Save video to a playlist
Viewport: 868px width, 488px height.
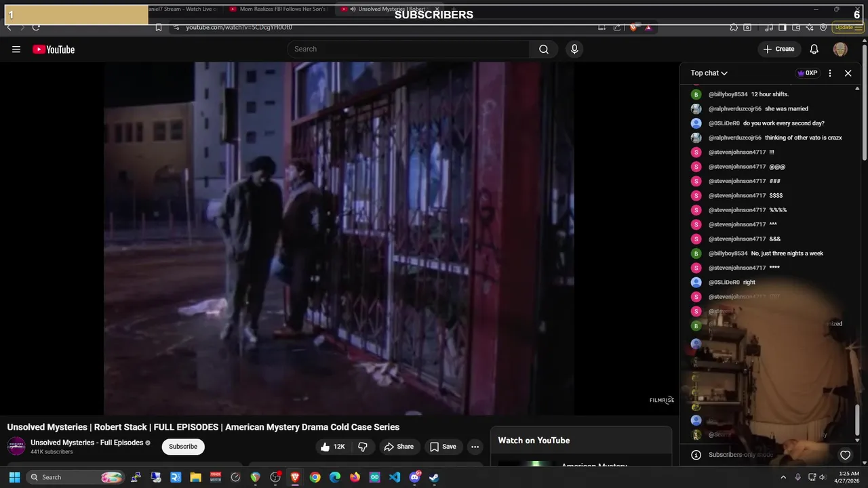(443, 447)
